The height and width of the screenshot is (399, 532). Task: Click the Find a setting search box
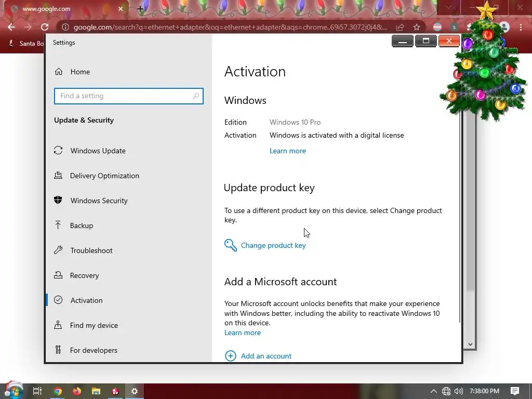pyautogui.click(x=129, y=96)
